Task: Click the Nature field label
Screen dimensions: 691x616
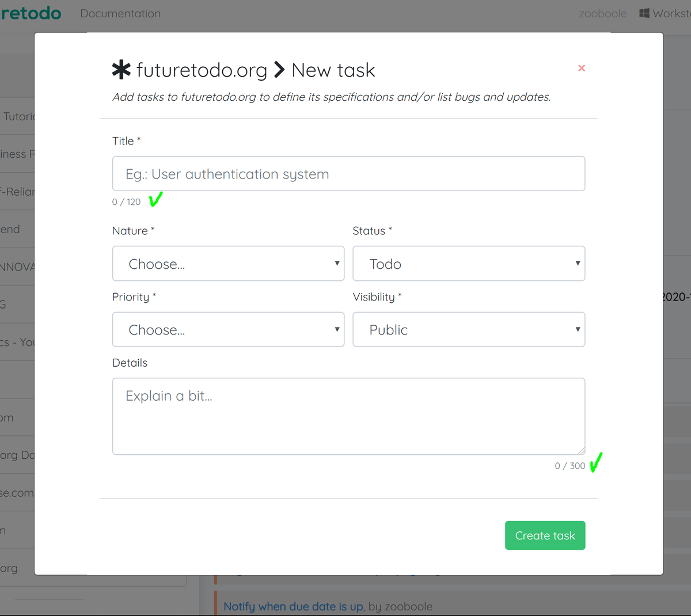Action: [x=133, y=231]
